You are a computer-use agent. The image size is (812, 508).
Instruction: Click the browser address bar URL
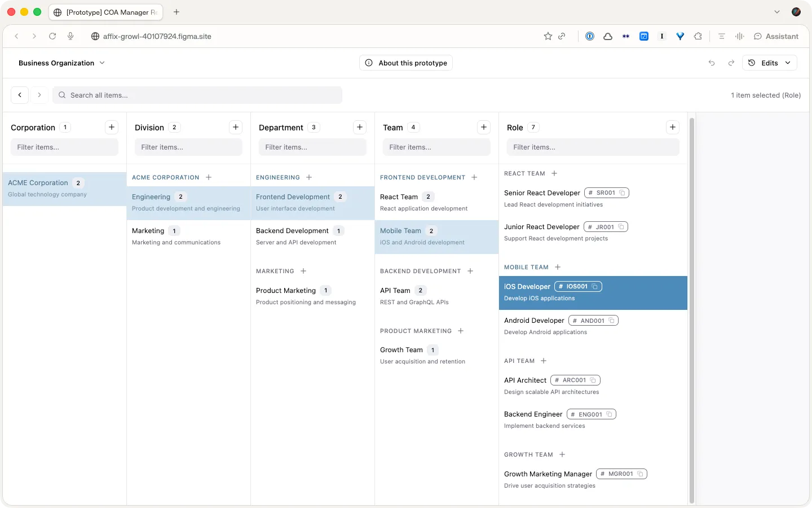click(157, 36)
